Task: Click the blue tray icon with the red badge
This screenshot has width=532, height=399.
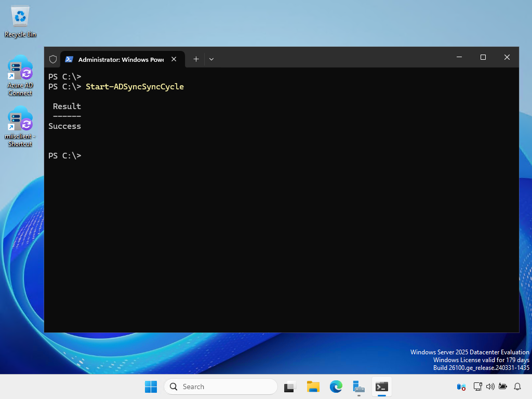Action: point(461,387)
